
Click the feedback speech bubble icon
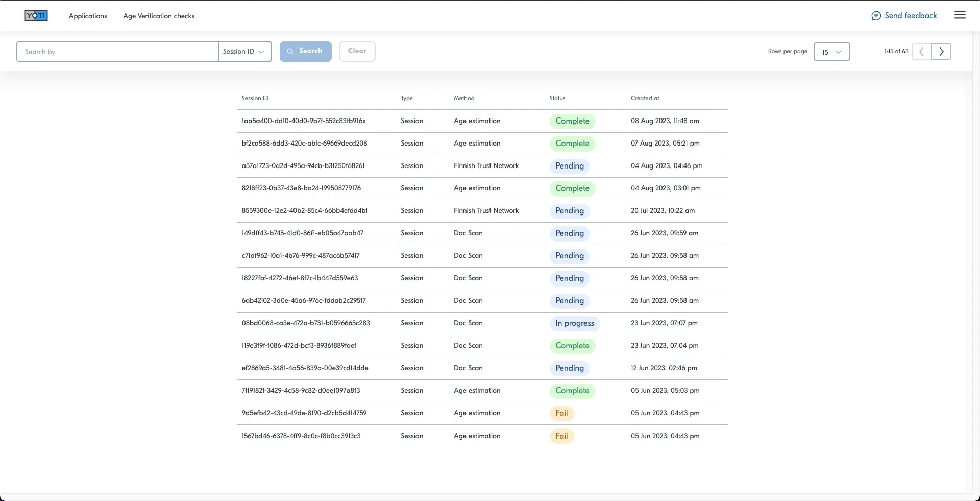point(876,16)
